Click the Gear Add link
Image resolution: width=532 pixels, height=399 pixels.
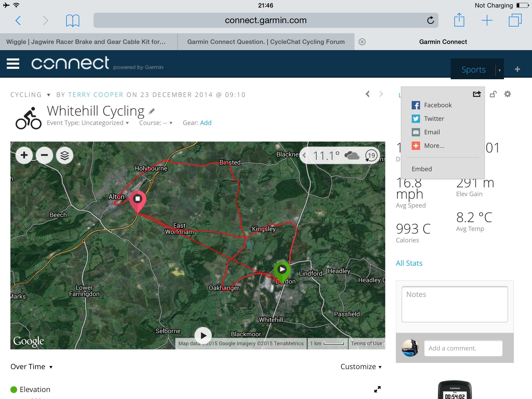point(206,123)
